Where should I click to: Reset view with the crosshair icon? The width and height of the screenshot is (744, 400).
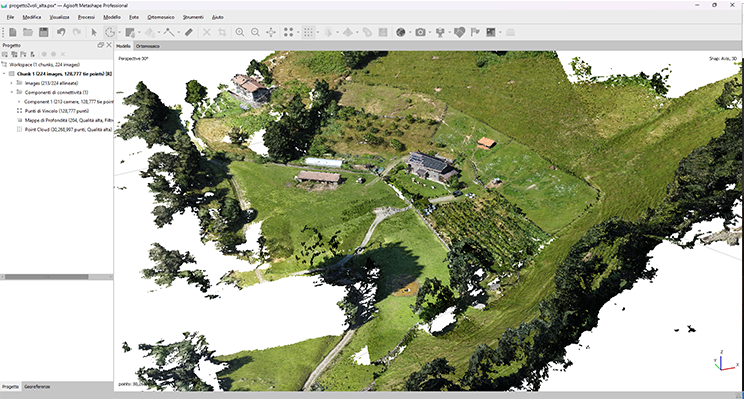pos(271,32)
